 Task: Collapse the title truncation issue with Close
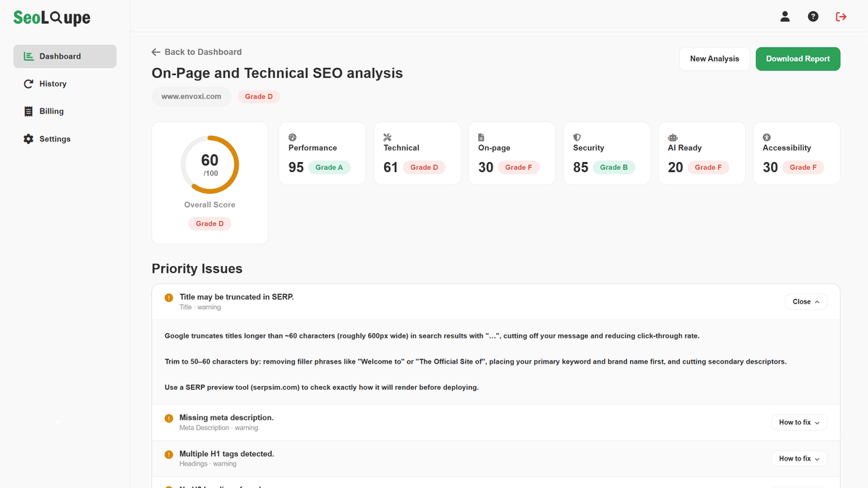[806, 301]
